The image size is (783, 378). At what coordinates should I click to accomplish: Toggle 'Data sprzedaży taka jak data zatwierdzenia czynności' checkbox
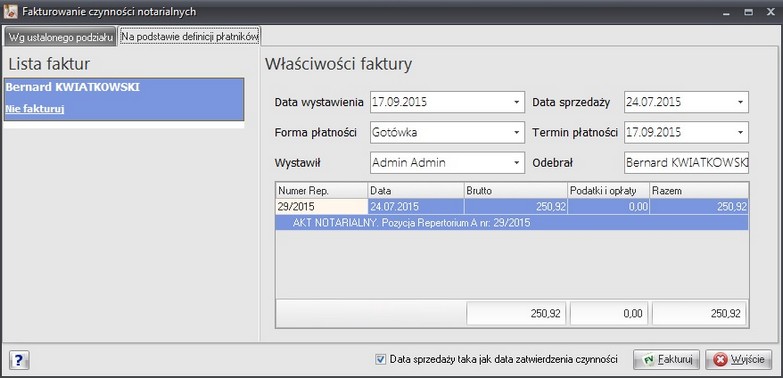click(381, 359)
